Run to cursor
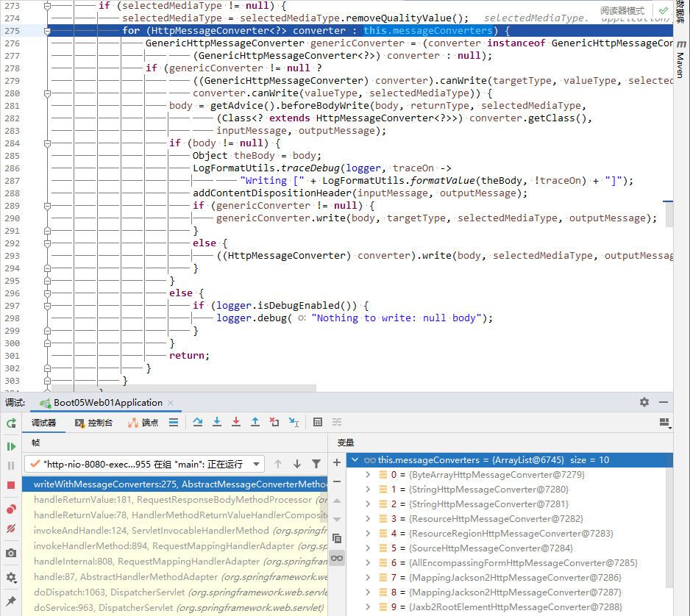Screen dimensions: 690x616 pos(294,422)
